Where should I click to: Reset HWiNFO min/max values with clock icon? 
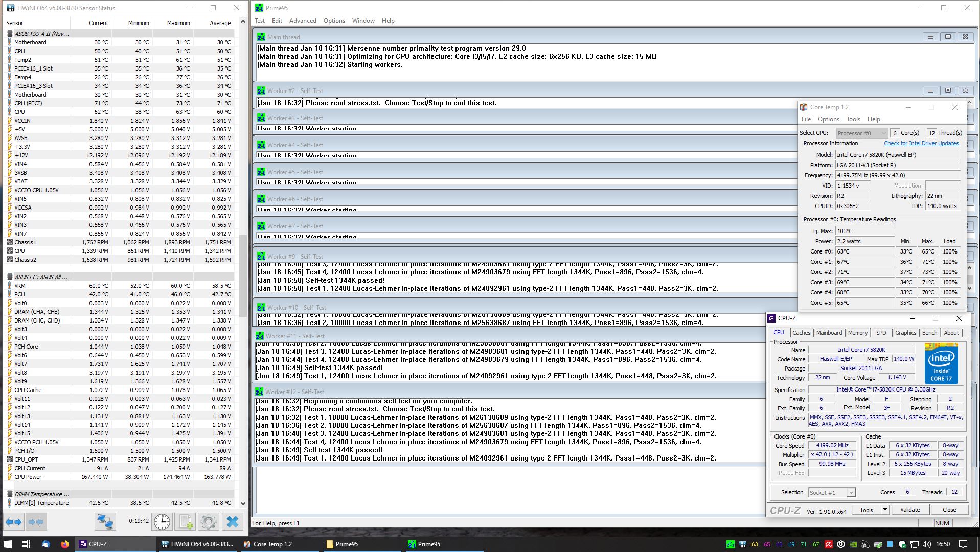coord(162,522)
